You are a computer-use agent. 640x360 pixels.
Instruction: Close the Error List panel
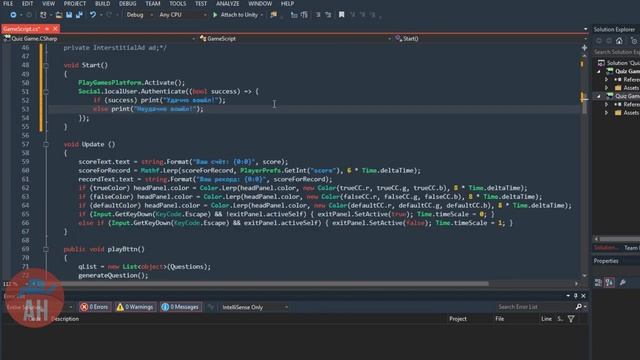[583, 296]
